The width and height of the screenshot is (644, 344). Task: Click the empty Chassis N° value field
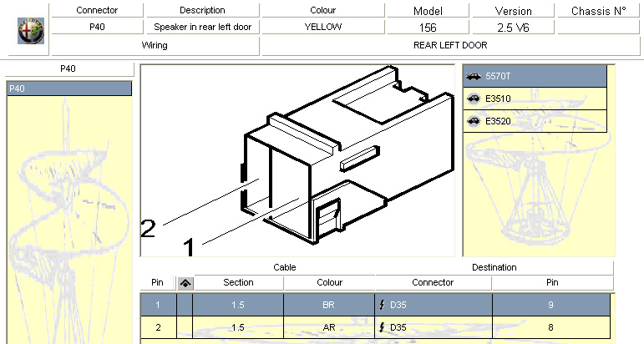tap(598, 28)
